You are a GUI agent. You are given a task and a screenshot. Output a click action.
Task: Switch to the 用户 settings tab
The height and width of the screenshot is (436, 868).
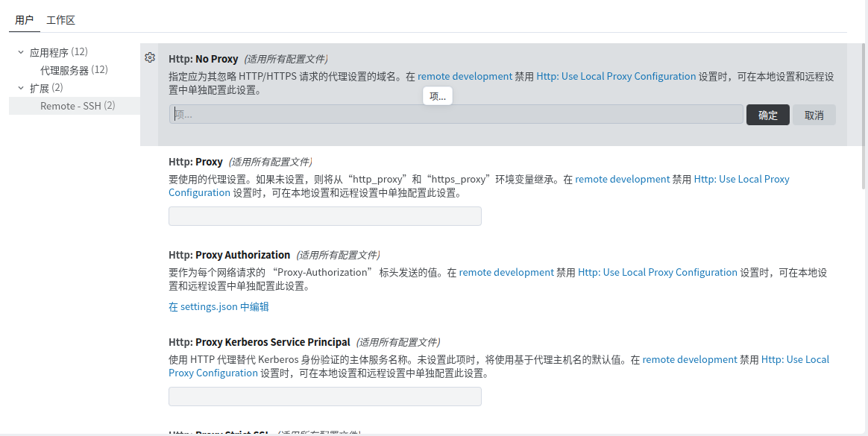pyautogui.click(x=25, y=20)
